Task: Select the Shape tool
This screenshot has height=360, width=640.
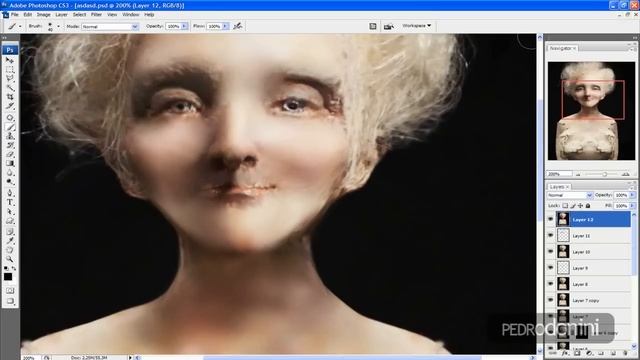Action: [10, 220]
